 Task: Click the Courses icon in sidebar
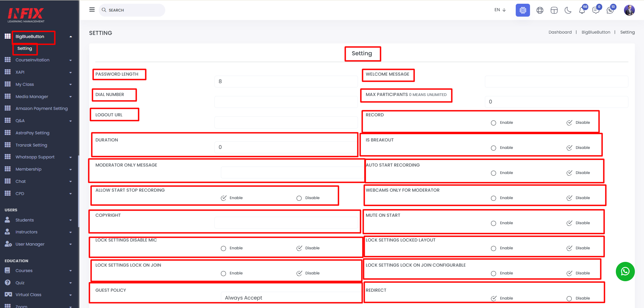point(7,270)
